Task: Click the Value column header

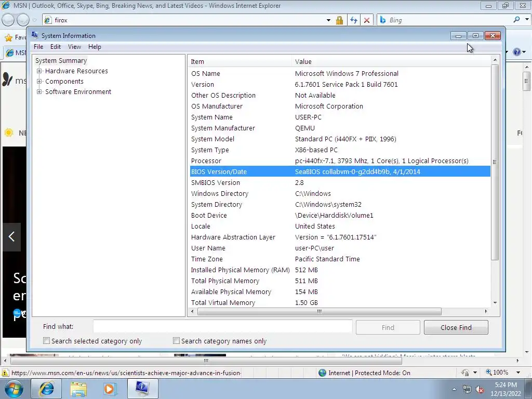Action: click(x=391, y=61)
